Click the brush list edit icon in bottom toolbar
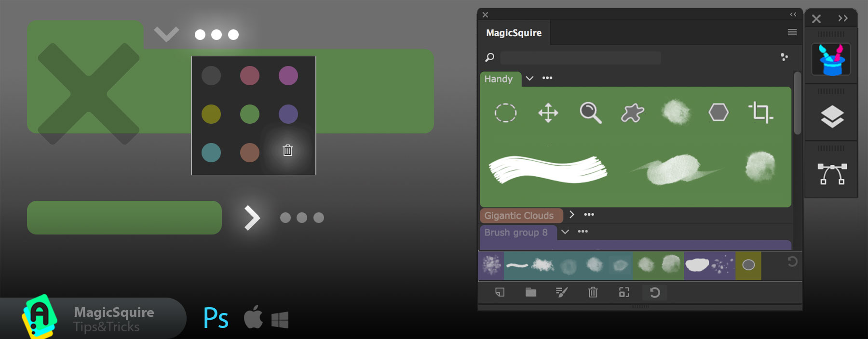Image resolution: width=868 pixels, height=339 pixels. click(x=562, y=292)
